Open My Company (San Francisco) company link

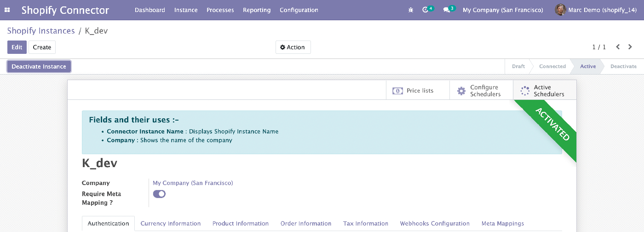pyautogui.click(x=193, y=183)
